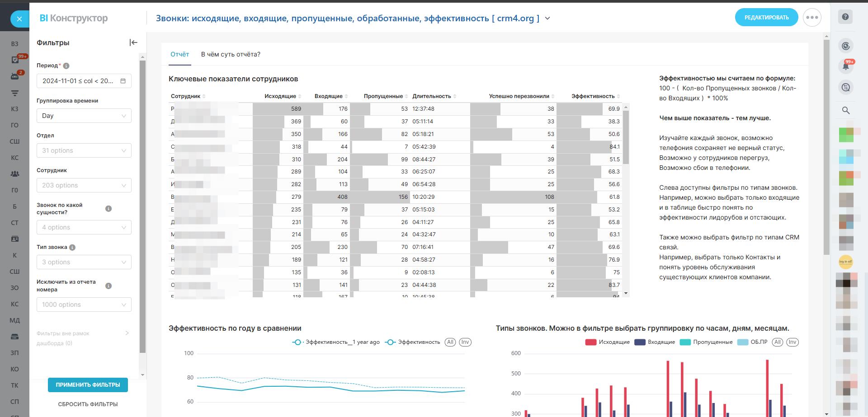The width and height of the screenshot is (868, 417).
Task: Collapse the filters sidebar panel
Action: click(133, 42)
